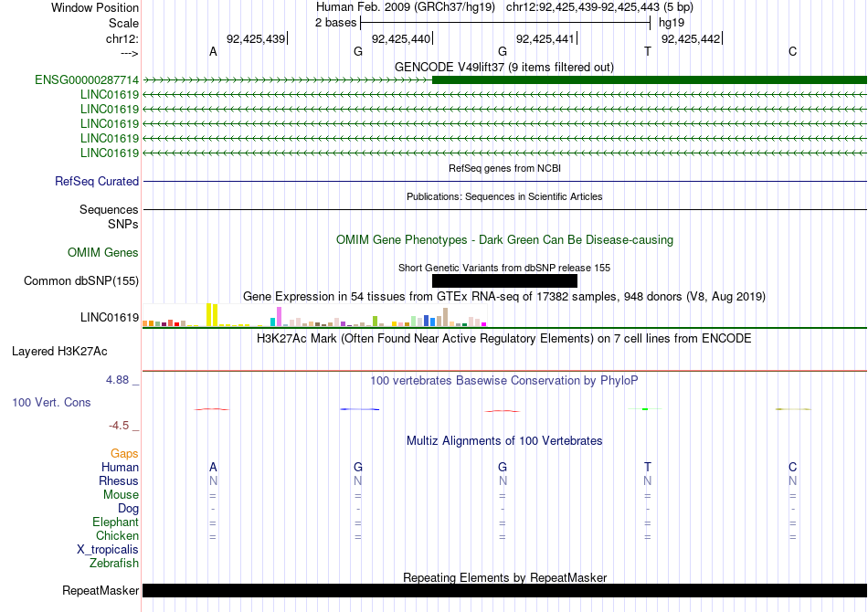Click the X_tropicalis species label
Viewport: 868px width, 612px height.
[108, 550]
